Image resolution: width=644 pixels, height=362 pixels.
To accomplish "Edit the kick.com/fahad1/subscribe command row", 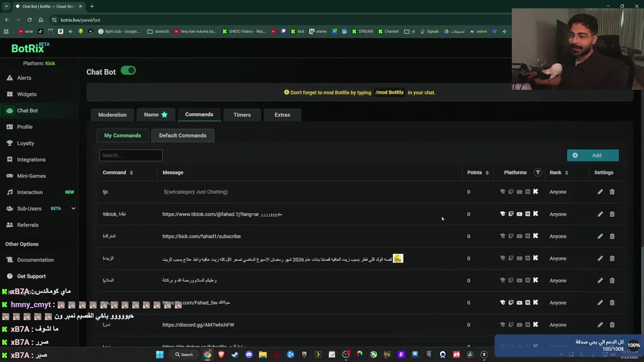I will point(600,236).
